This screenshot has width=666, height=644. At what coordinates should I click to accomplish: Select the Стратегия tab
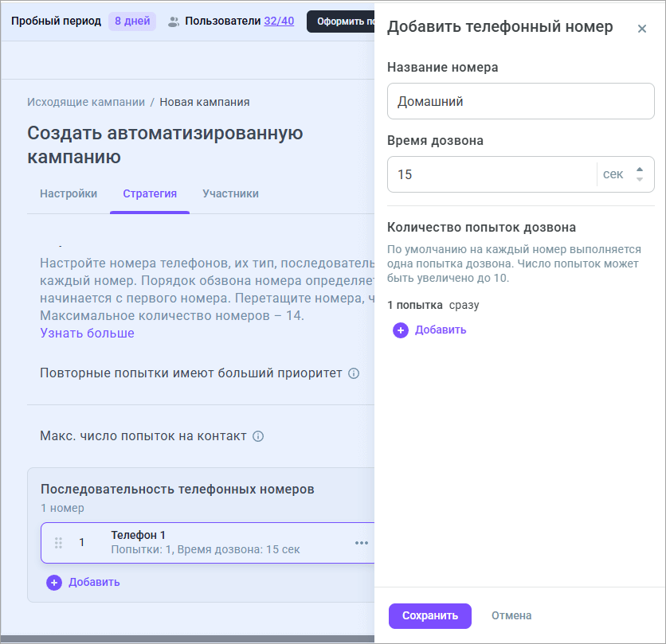coord(150,193)
